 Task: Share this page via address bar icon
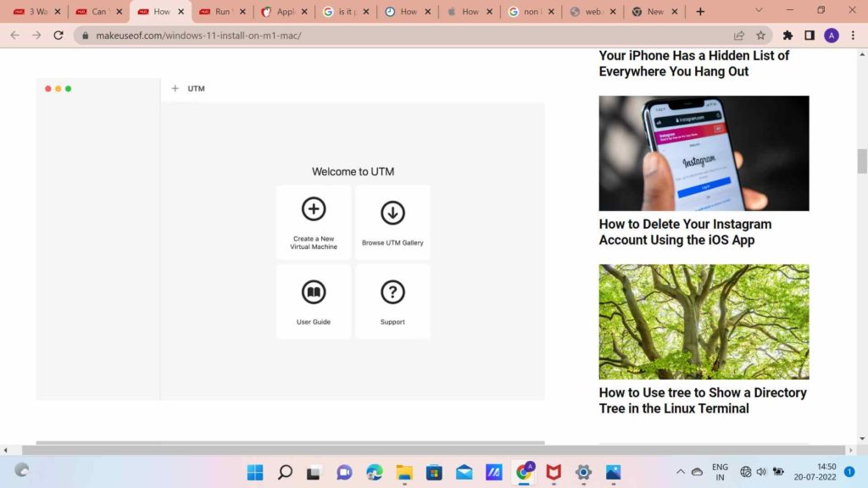pyautogui.click(x=738, y=36)
